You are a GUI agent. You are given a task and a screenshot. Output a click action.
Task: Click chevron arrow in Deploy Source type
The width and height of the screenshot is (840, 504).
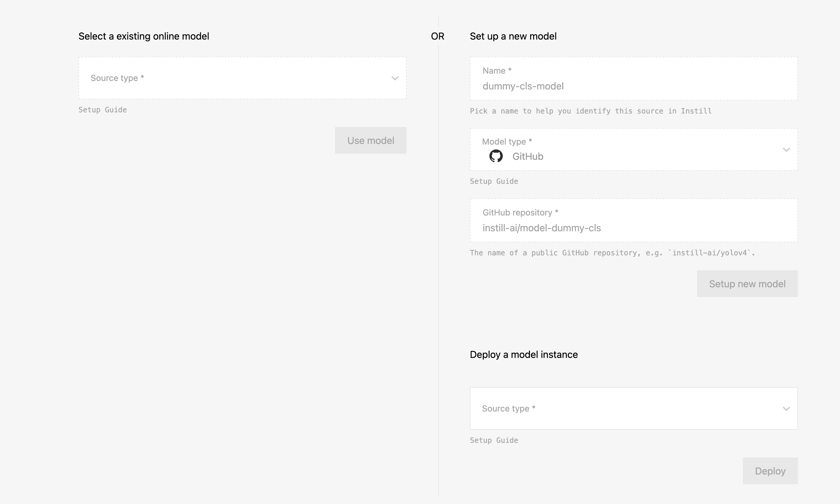786,408
